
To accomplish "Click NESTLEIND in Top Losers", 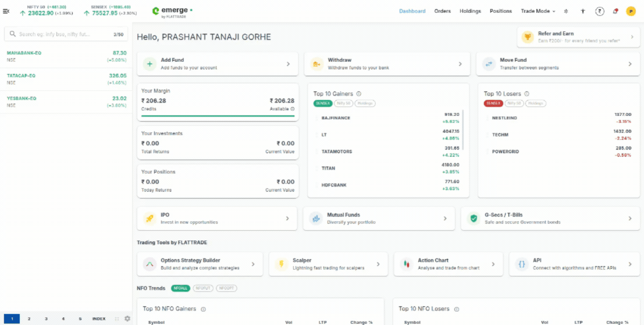I will 504,118.
